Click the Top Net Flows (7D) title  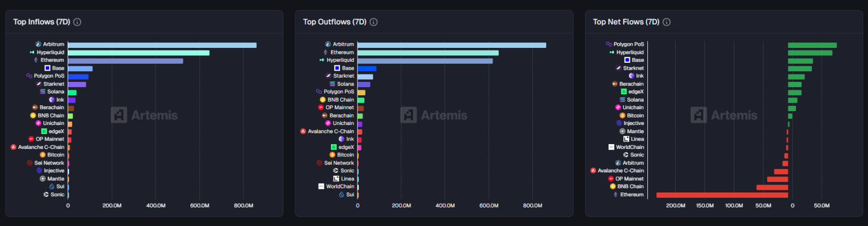pos(626,22)
